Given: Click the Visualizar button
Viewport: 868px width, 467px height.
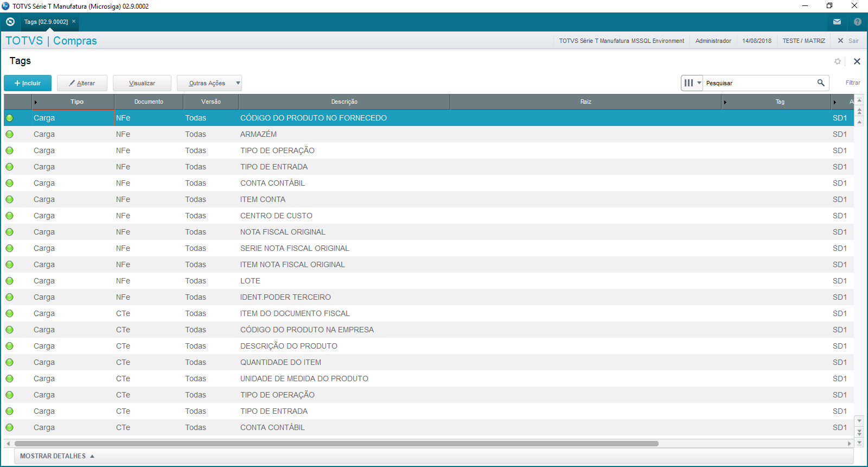Looking at the screenshot, I should pos(142,83).
